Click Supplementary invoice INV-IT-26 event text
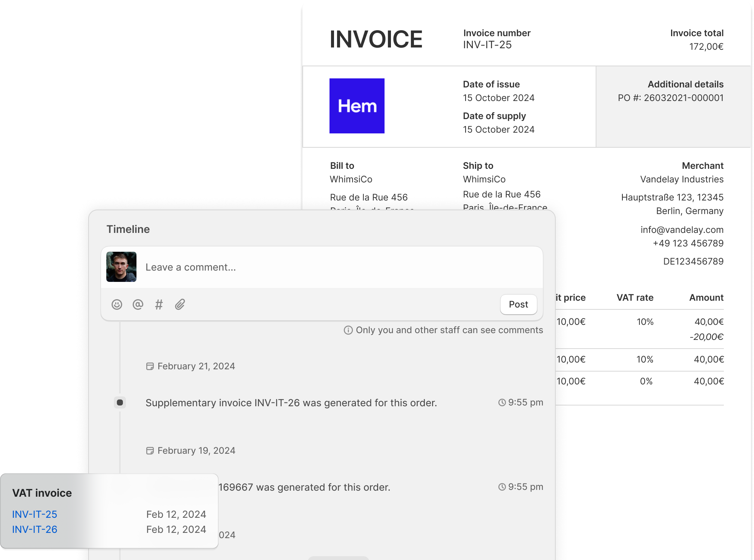The height and width of the screenshot is (560, 754). point(291,403)
